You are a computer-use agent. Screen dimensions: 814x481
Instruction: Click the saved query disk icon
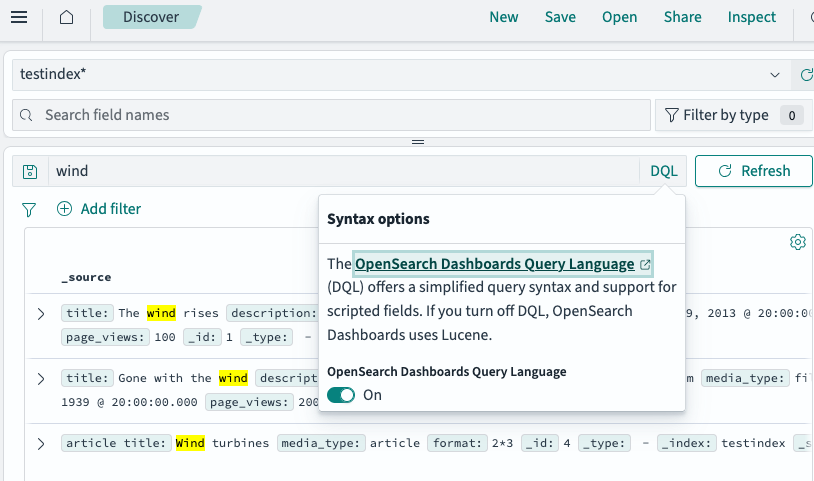pyautogui.click(x=30, y=171)
